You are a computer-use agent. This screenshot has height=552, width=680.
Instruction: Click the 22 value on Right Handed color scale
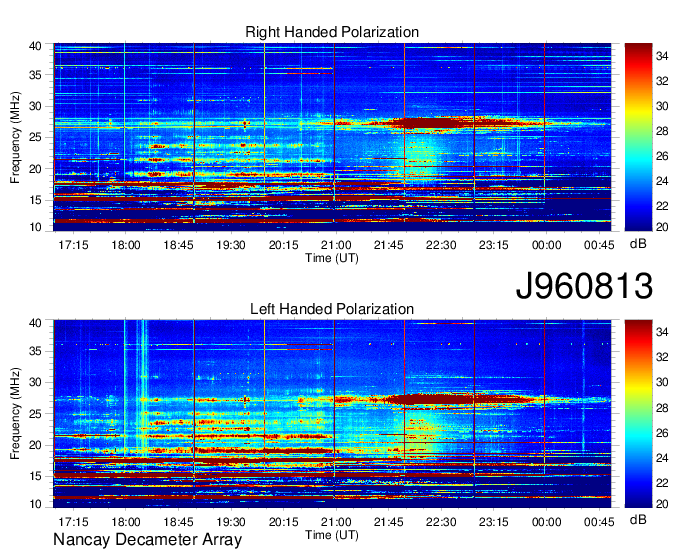coord(662,206)
